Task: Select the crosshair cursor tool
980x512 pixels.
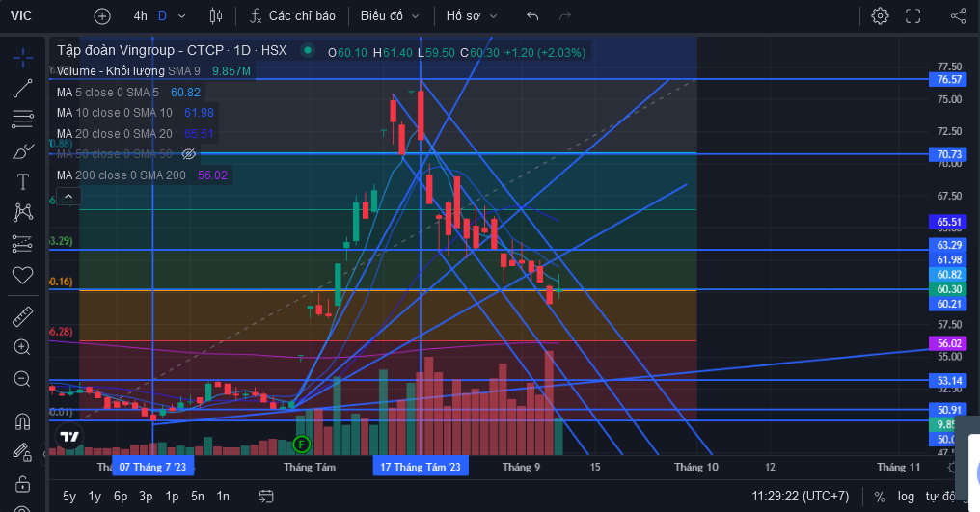Action: pos(22,58)
